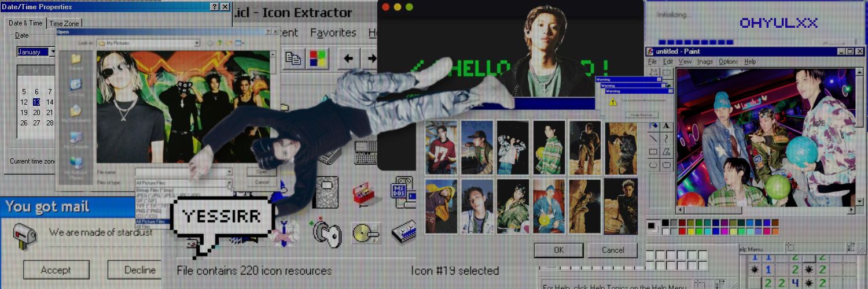The image size is (868, 289).
Task: Switch to the Time Zone tab
Action: tap(64, 23)
